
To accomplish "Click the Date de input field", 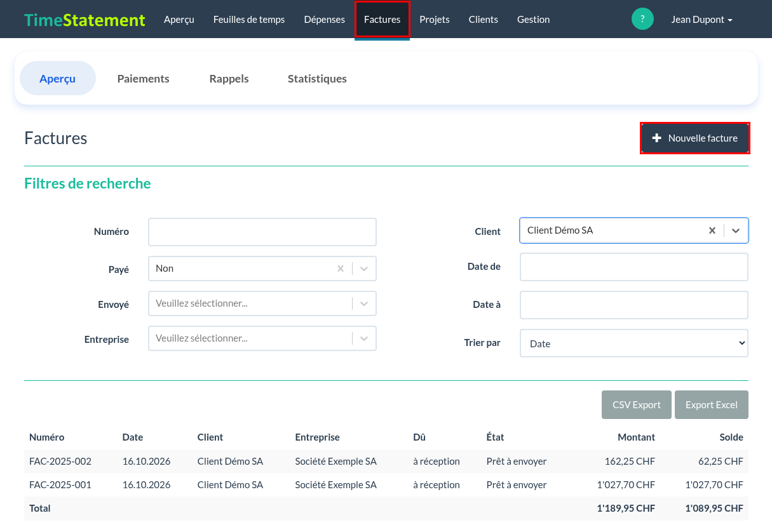I will pos(634,267).
